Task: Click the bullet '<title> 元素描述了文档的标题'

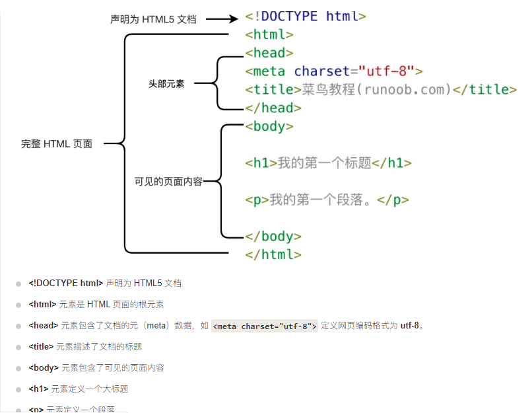Action: (x=85, y=347)
